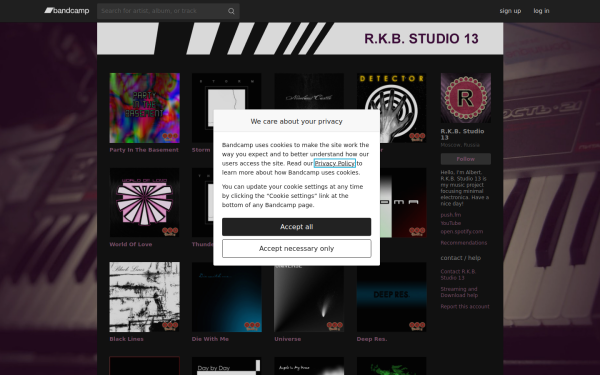Open the World Of Love album cover
The width and height of the screenshot is (600, 375).
click(x=145, y=202)
